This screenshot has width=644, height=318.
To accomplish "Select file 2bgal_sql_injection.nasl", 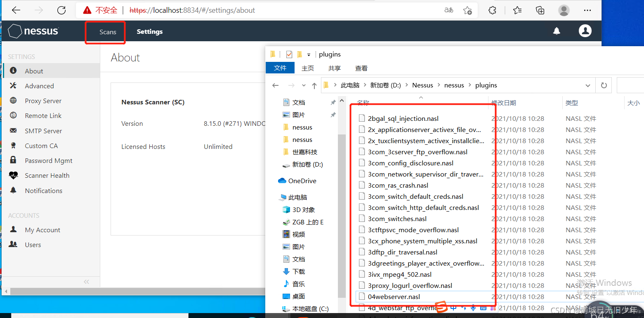I will (403, 118).
